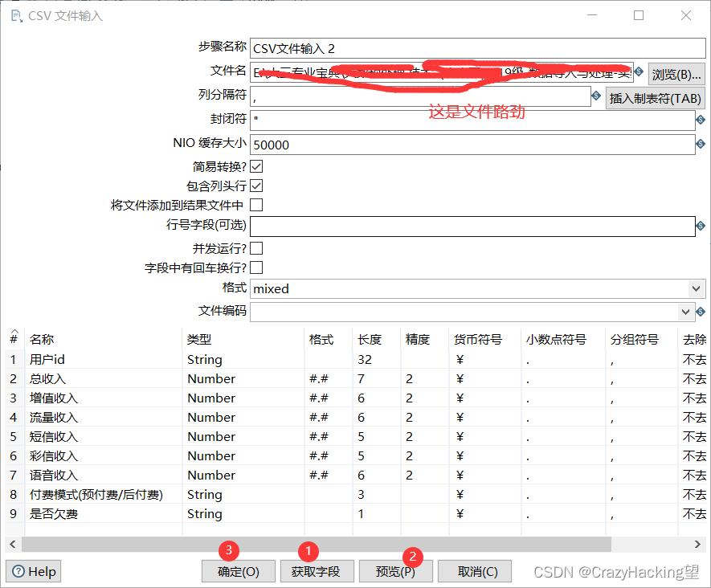Click currency ¥ cell in 是否欠费 row
The width and height of the screenshot is (711, 588).
[x=484, y=513]
